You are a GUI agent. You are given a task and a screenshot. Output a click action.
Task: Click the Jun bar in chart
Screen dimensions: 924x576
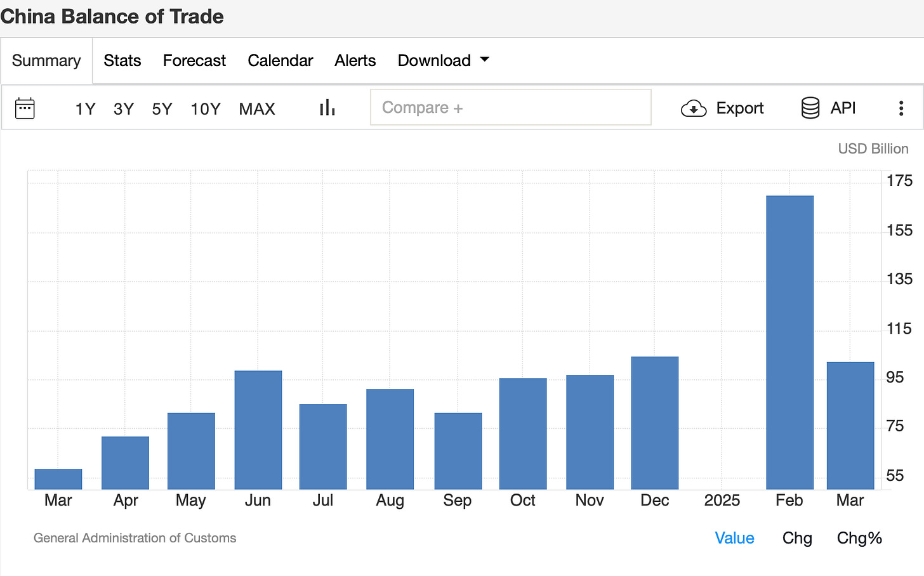pos(258,430)
